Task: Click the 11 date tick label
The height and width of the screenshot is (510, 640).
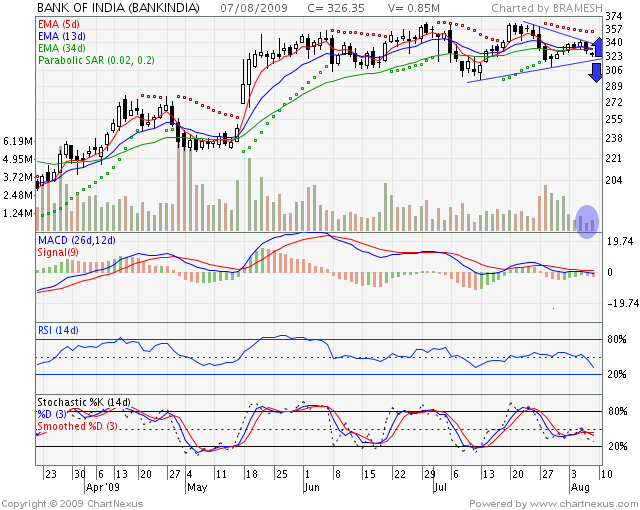Action: 221,474
